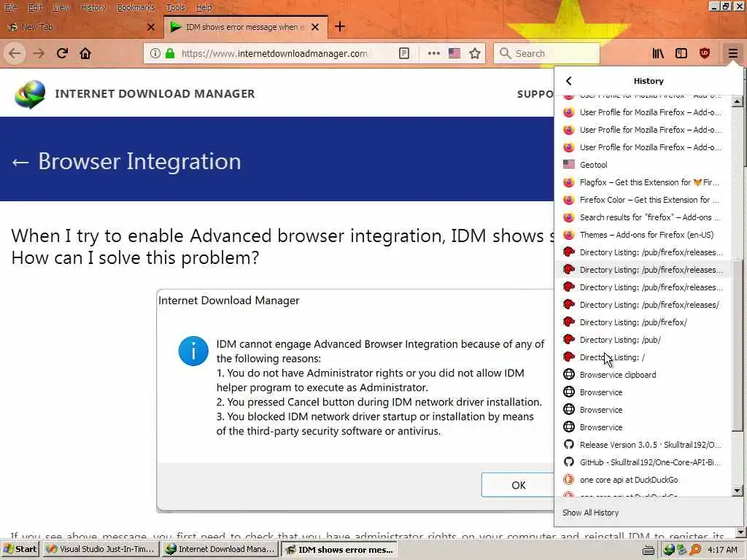Switch to Internet Download Manager taskbar window
This screenshot has height=560, width=747.
pos(220,550)
